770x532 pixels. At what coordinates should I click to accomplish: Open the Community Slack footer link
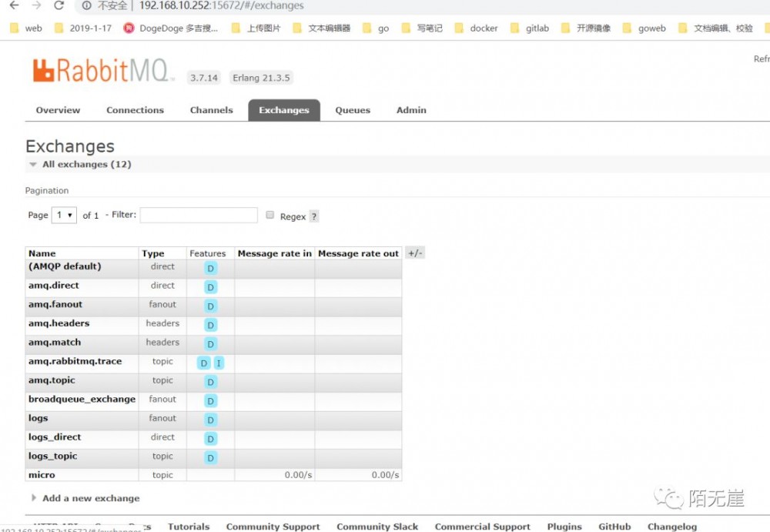(x=377, y=526)
